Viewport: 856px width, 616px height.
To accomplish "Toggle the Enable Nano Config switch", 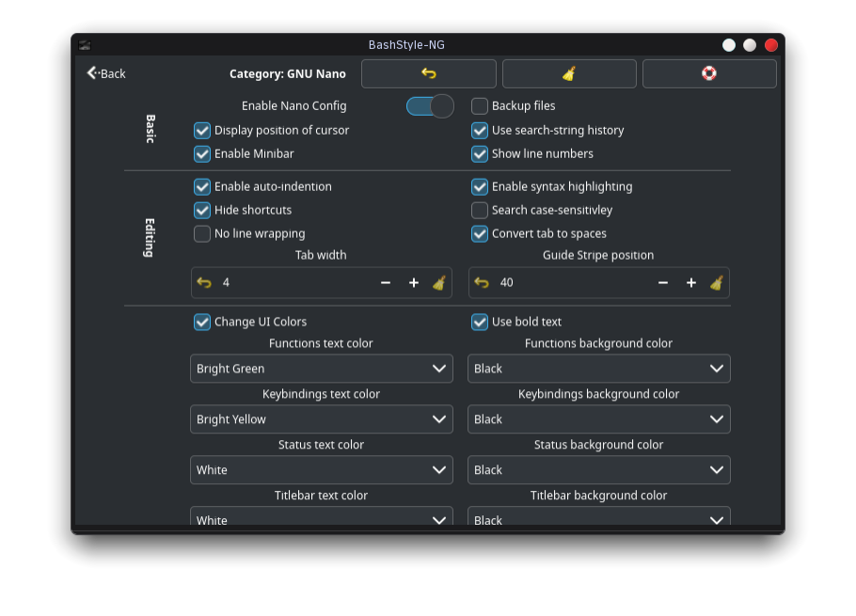I will click(x=430, y=106).
